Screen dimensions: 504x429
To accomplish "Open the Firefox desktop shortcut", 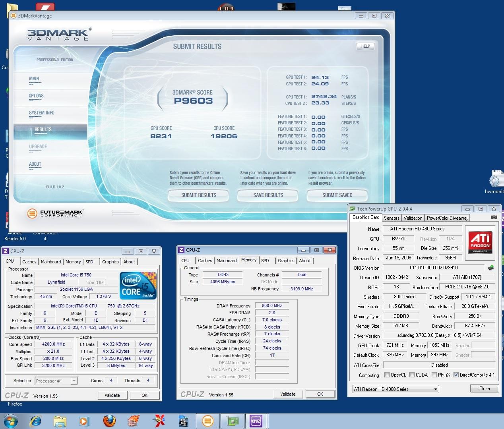I will (15, 404).
